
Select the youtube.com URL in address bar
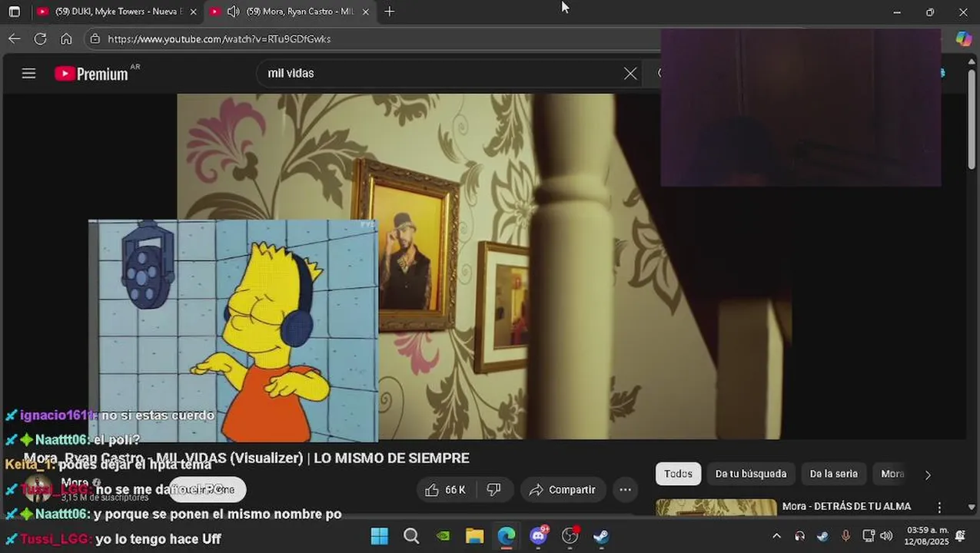click(x=219, y=38)
